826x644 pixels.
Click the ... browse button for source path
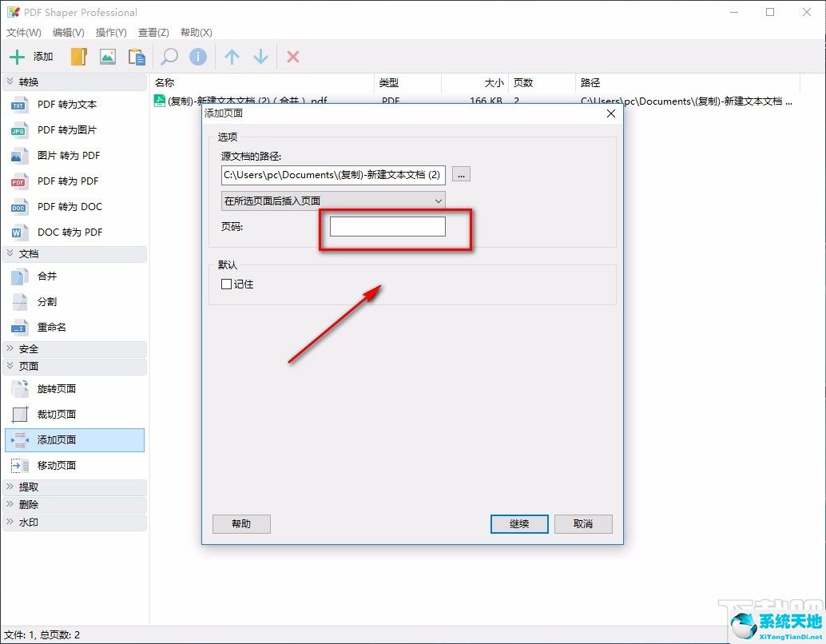(x=461, y=174)
